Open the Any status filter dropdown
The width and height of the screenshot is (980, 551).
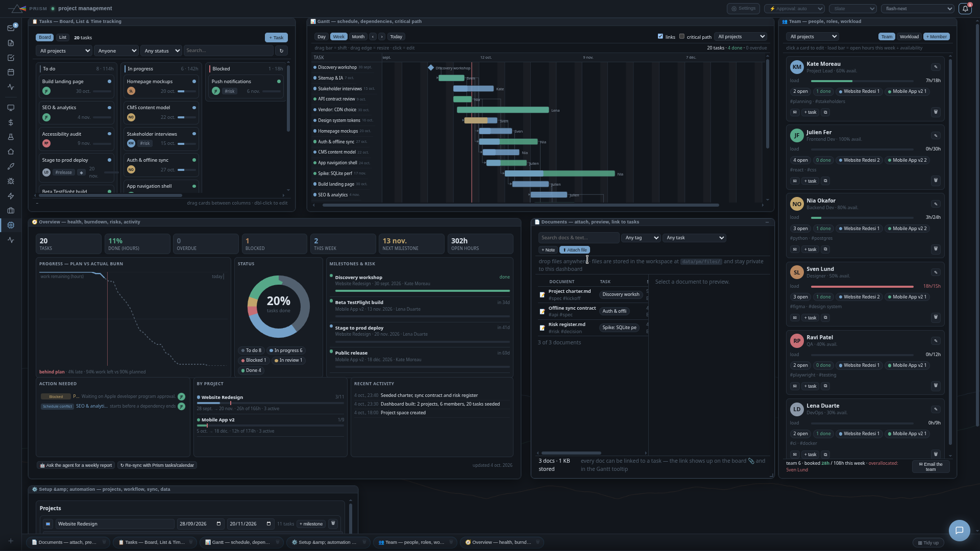[x=161, y=51]
